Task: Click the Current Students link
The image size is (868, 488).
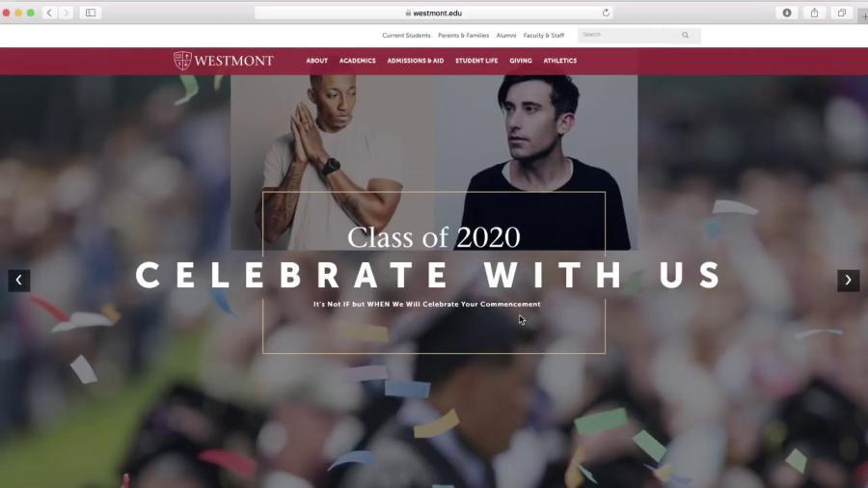Action: 406,36
